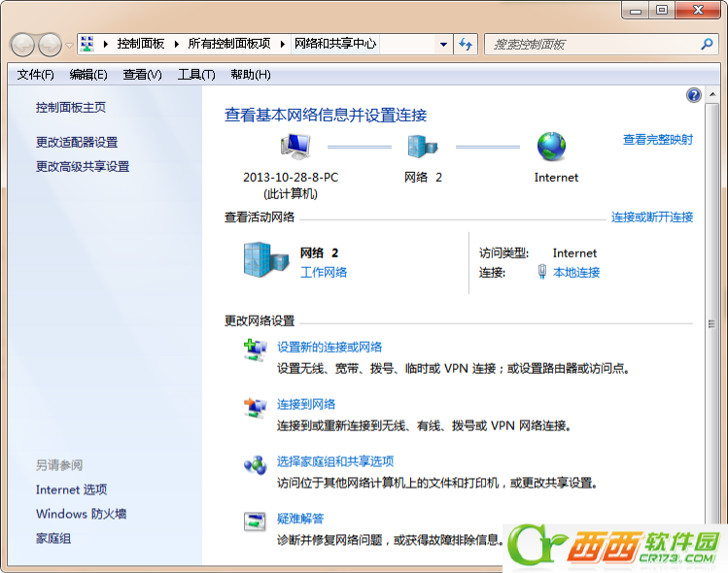Viewport: 728px width, 573px height.
Task: Open 更改适配器设置 in the sidebar
Action: point(77,142)
